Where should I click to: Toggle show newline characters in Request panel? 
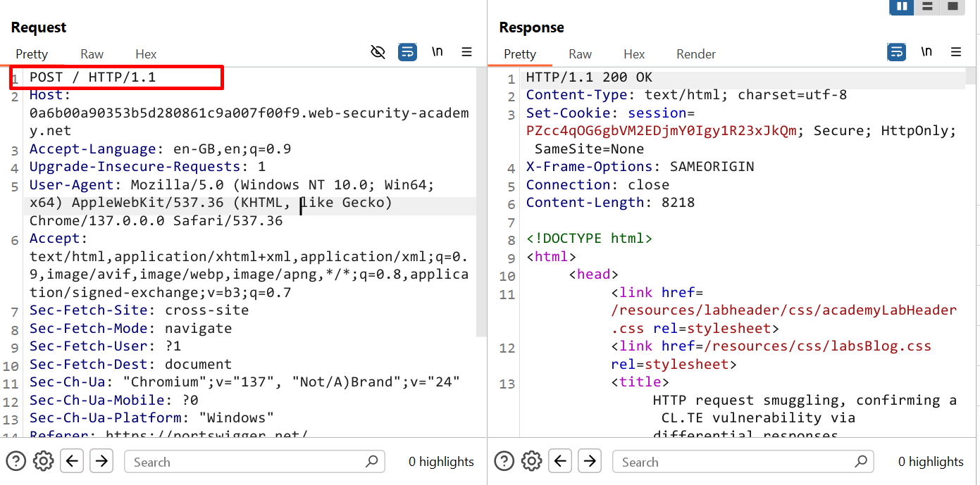437,52
